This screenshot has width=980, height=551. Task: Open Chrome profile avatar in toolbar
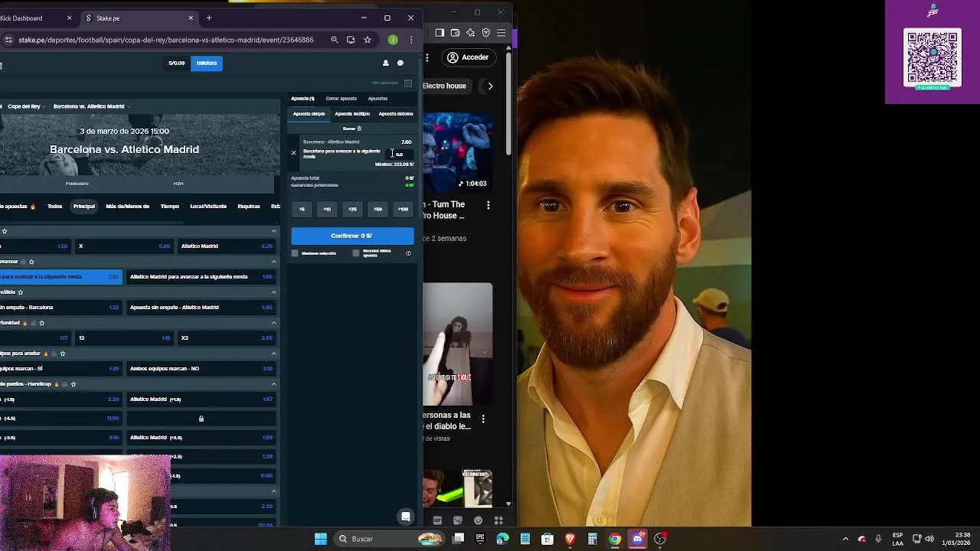pyautogui.click(x=393, y=40)
